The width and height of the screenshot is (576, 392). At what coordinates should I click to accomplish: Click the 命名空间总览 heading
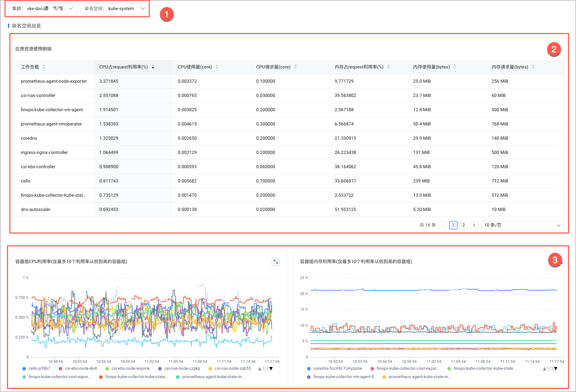(26, 26)
